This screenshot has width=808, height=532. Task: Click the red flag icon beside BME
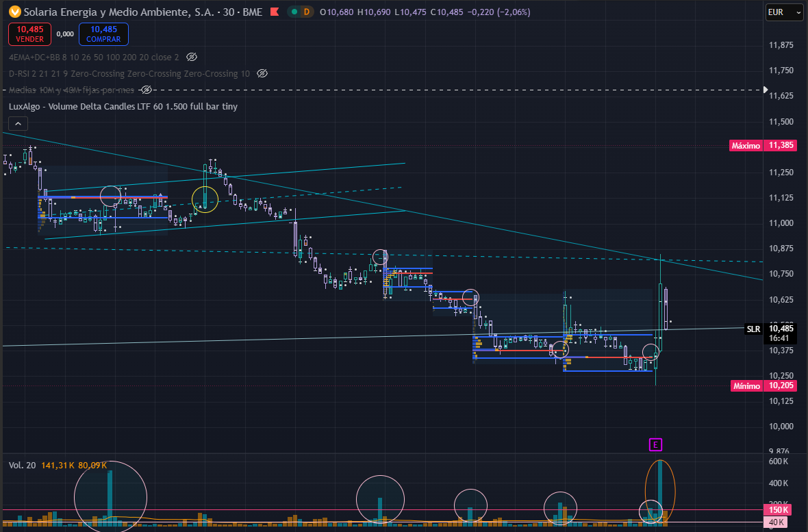coord(275,12)
